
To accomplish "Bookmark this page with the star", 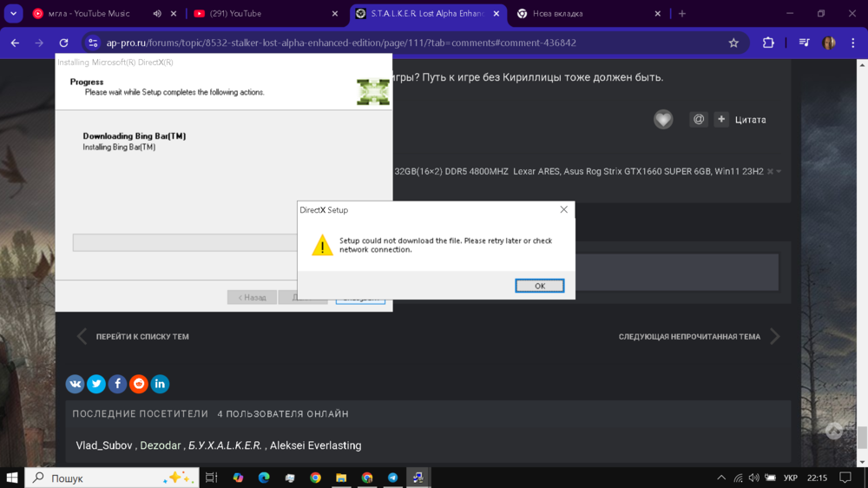I will tap(733, 43).
